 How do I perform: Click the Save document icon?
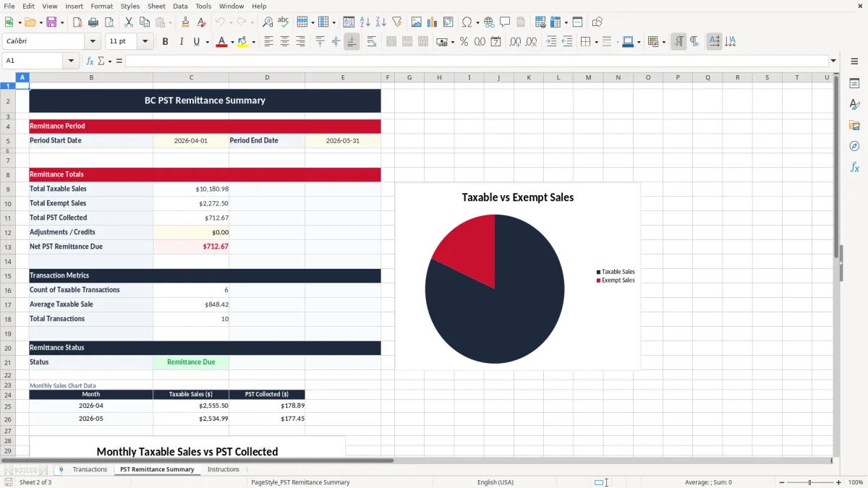(51, 22)
